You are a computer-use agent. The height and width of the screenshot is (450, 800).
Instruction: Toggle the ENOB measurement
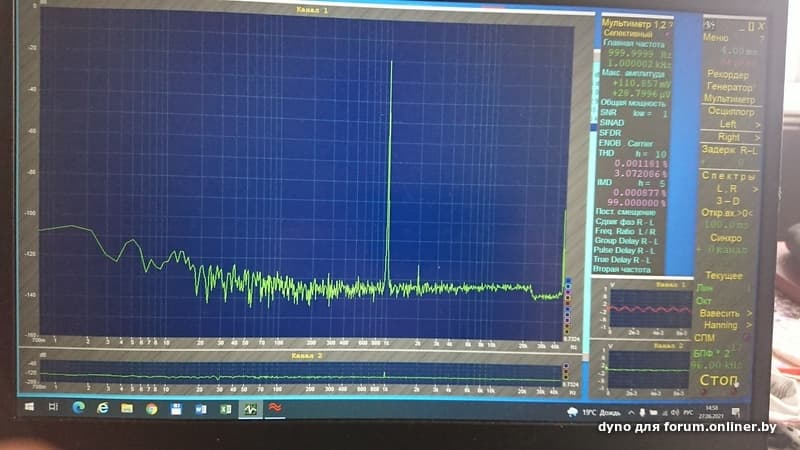click(x=609, y=143)
